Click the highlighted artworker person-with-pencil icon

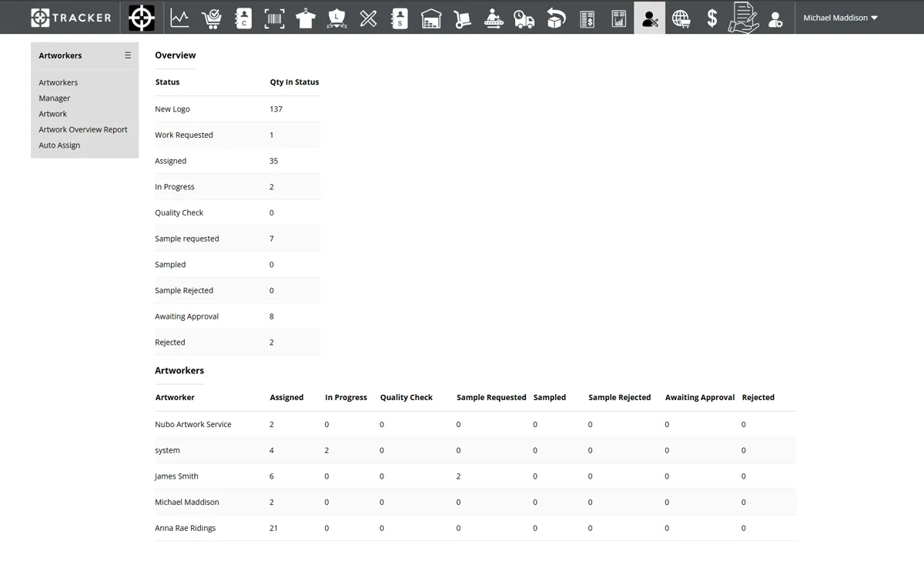[x=650, y=18]
